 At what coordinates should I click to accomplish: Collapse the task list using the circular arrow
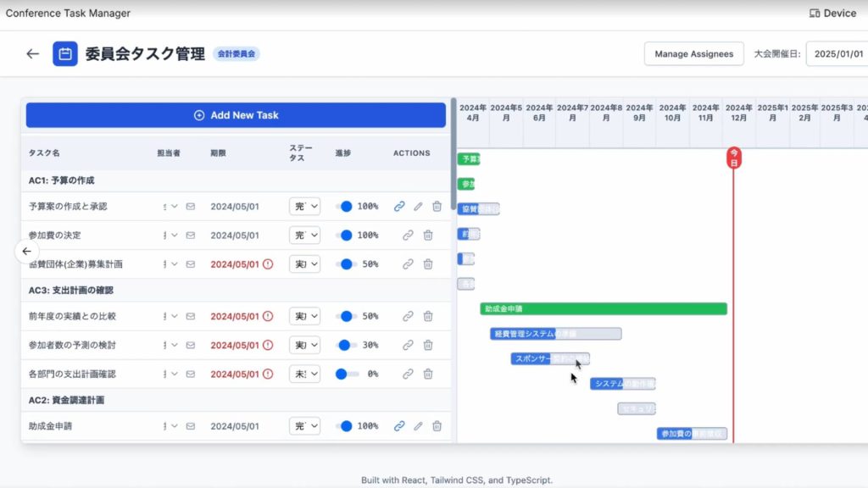[26, 251]
